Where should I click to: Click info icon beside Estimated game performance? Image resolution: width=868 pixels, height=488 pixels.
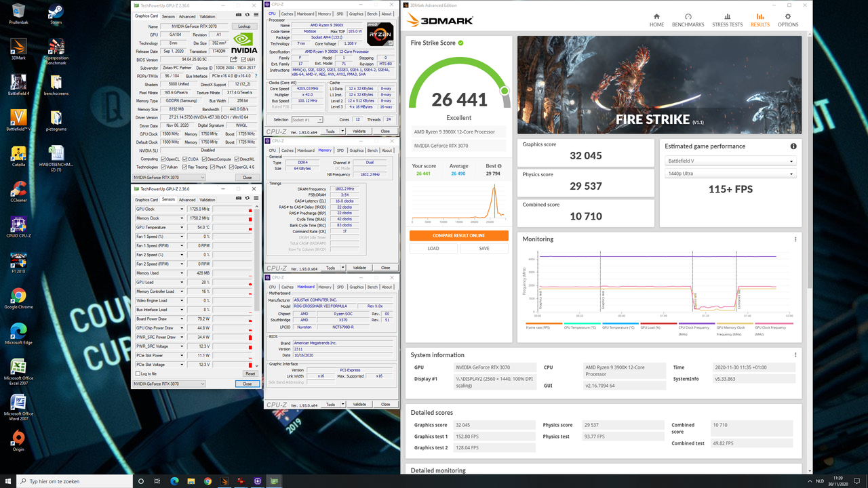793,146
